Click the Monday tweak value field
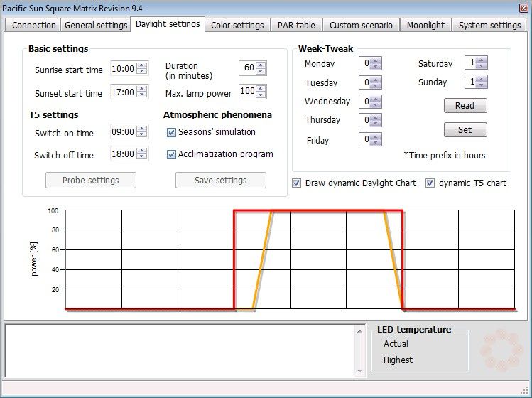This screenshot has width=532, height=398. (365, 63)
